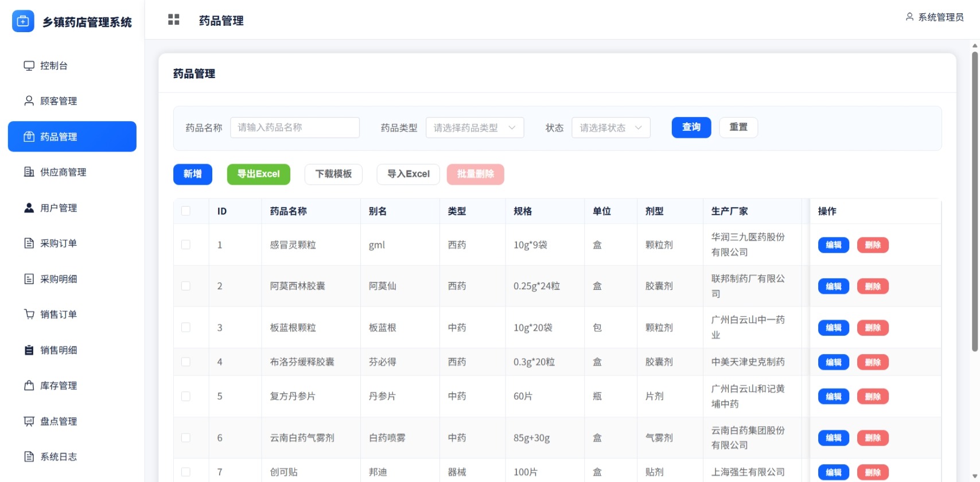
Task: Click the bag icon next to 库存管理
Action: [29, 386]
